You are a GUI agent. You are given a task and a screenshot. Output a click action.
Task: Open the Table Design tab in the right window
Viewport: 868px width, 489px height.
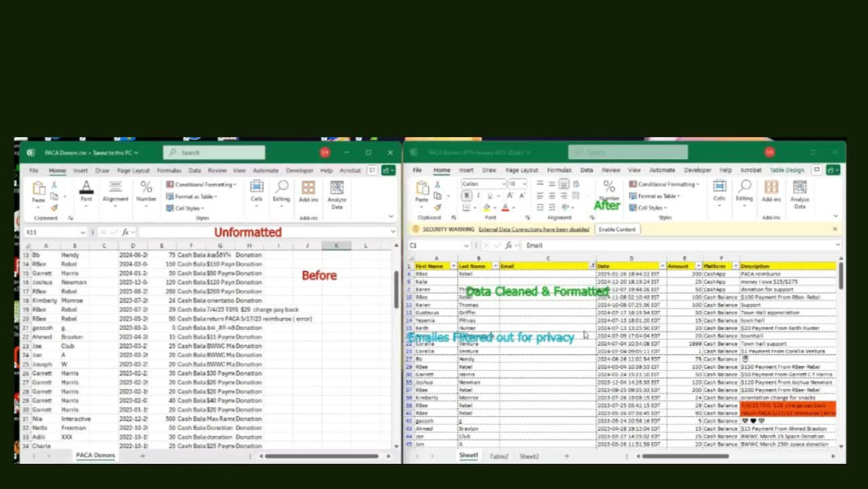coord(786,170)
